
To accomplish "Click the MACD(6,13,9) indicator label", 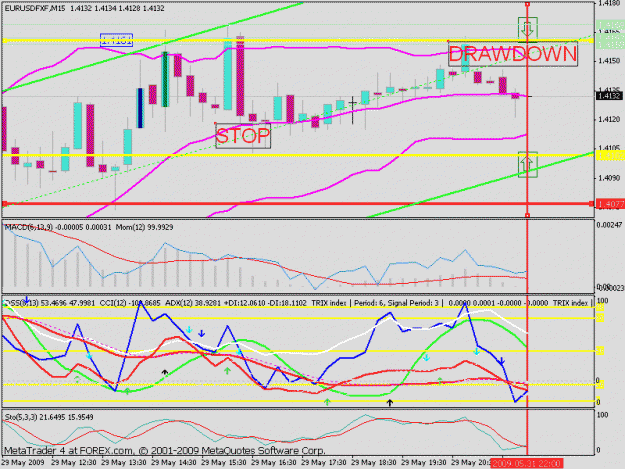I will pyautogui.click(x=28, y=227).
